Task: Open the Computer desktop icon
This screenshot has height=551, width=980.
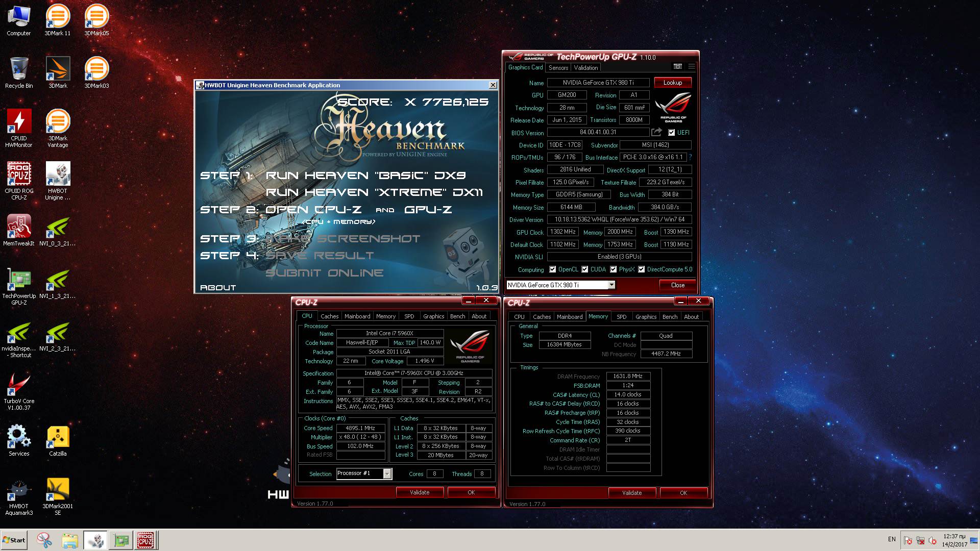Action: [x=18, y=20]
